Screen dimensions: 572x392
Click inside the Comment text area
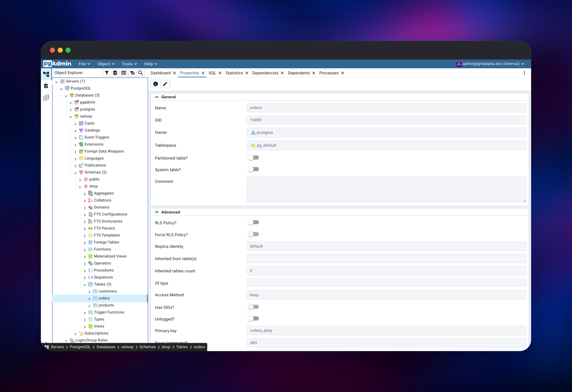click(x=386, y=190)
